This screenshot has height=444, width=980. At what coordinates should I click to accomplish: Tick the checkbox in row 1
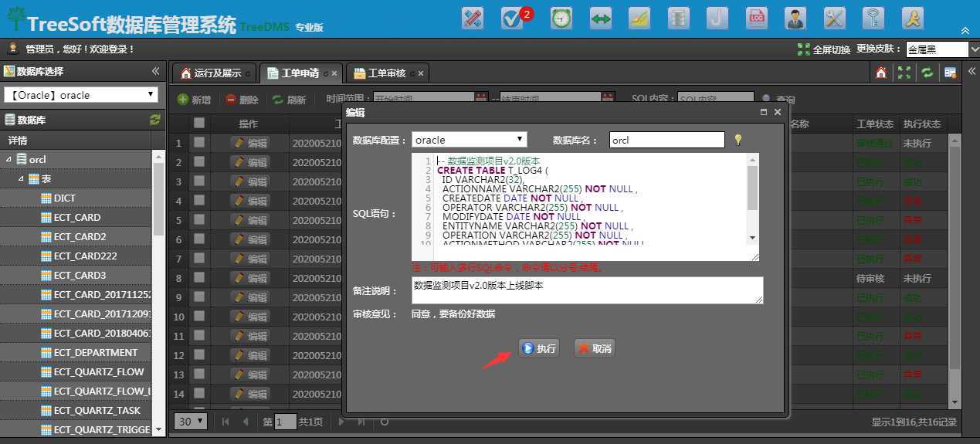tap(199, 142)
